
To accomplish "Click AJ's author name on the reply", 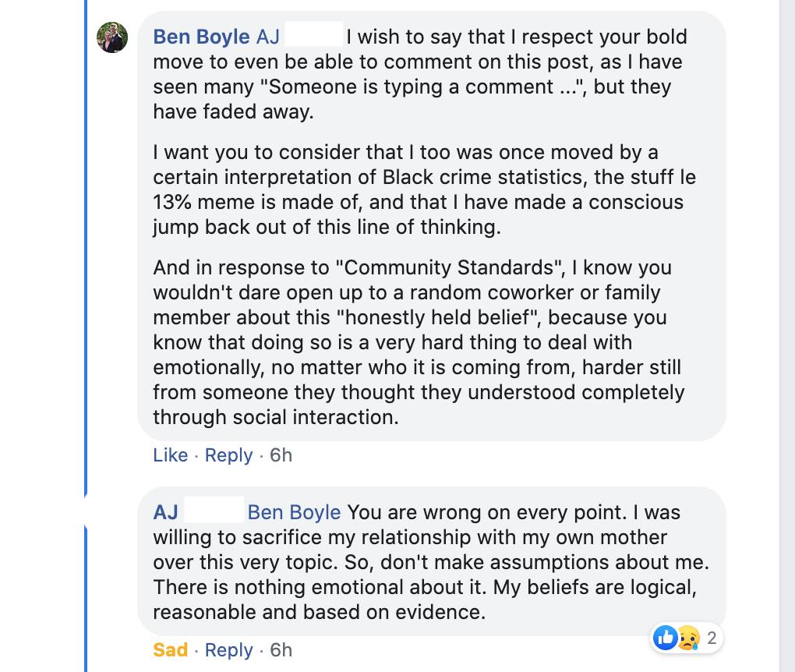I will point(166,512).
